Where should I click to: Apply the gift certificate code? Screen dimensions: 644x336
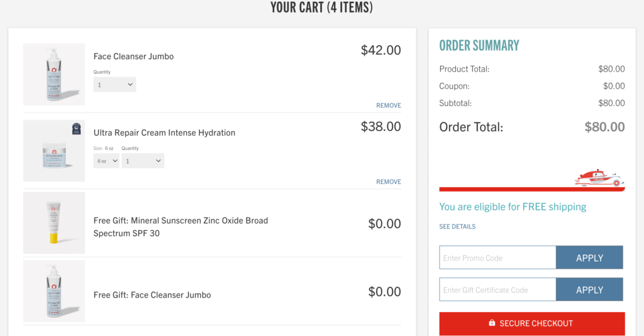(x=589, y=290)
